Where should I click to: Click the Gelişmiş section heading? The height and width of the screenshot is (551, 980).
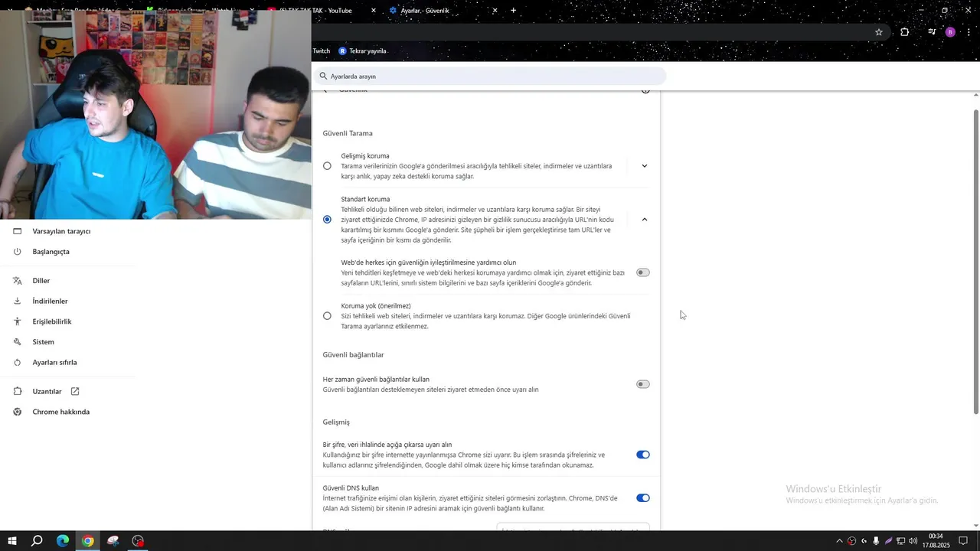pos(336,422)
